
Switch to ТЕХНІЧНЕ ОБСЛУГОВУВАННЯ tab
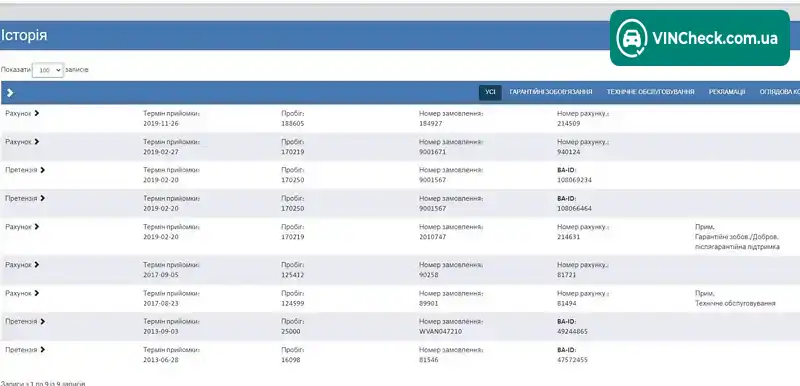click(x=650, y=92)
